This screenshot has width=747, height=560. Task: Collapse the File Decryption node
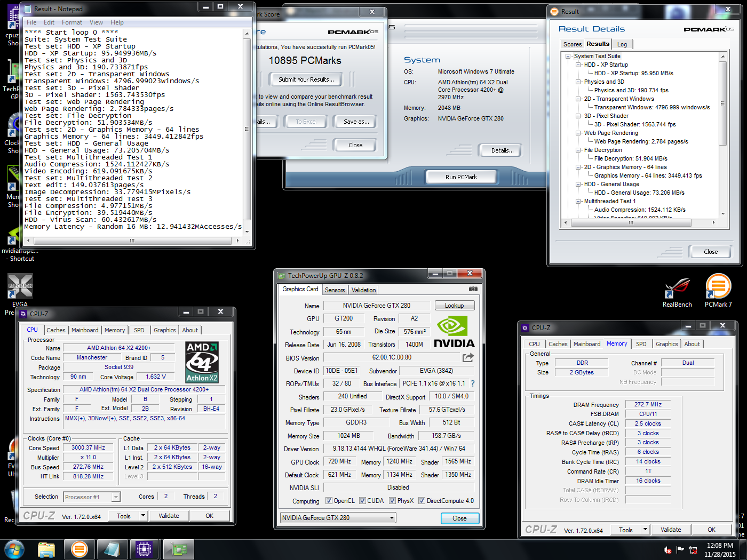point(578,150)
